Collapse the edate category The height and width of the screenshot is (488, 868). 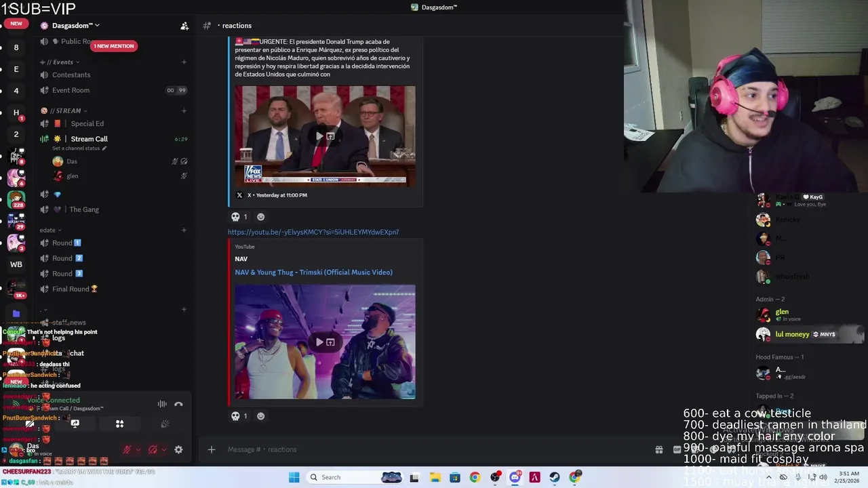(51, 230)
